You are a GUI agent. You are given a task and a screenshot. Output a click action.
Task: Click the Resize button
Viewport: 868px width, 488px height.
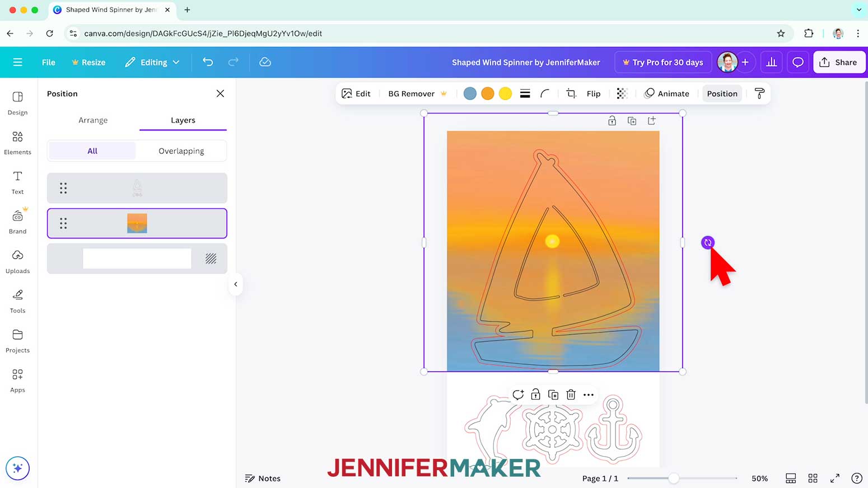point(88,62)
